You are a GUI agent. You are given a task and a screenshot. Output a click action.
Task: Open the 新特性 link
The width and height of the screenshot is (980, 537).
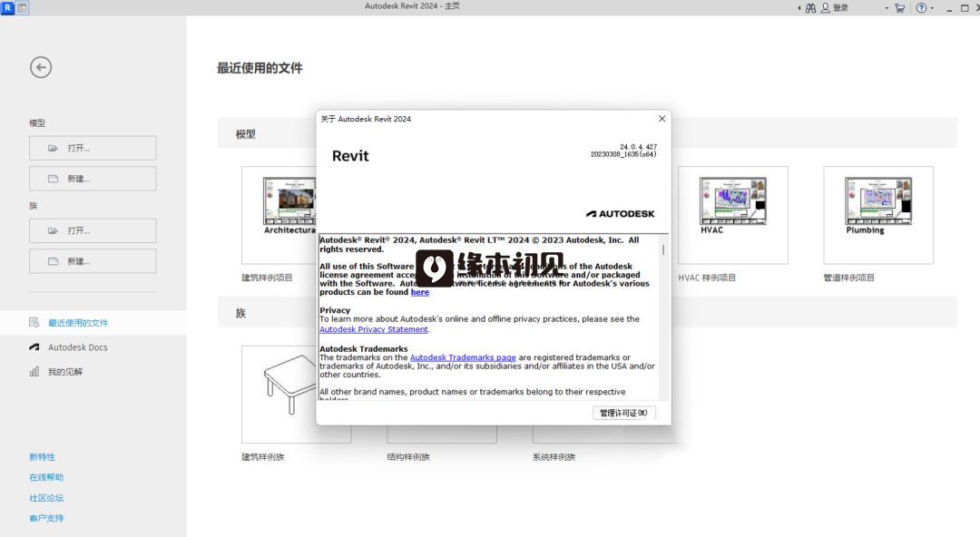[42, 457]
